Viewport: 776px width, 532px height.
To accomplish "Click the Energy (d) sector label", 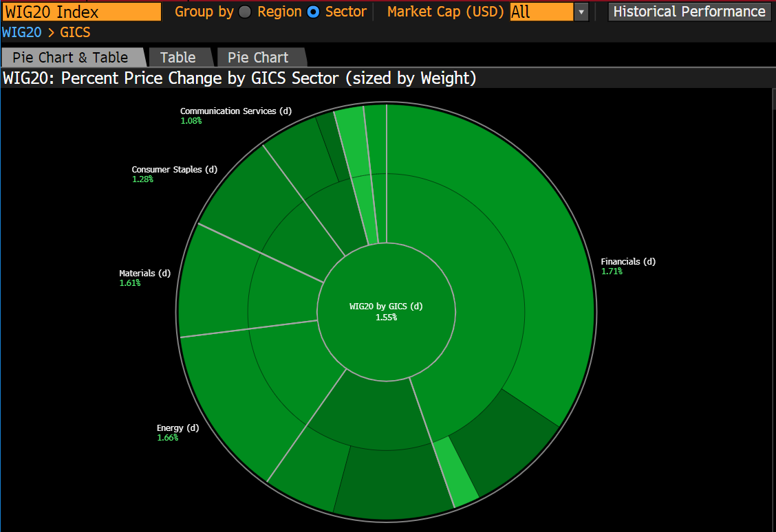I will [x=177, y=428].
